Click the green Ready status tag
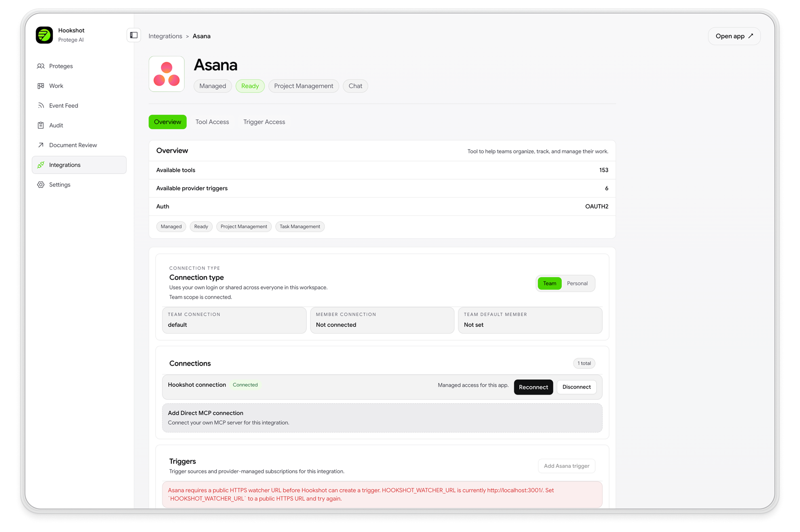Image resolution: width=800 pixels, height=532 pixels. click(x=250, y=86)
